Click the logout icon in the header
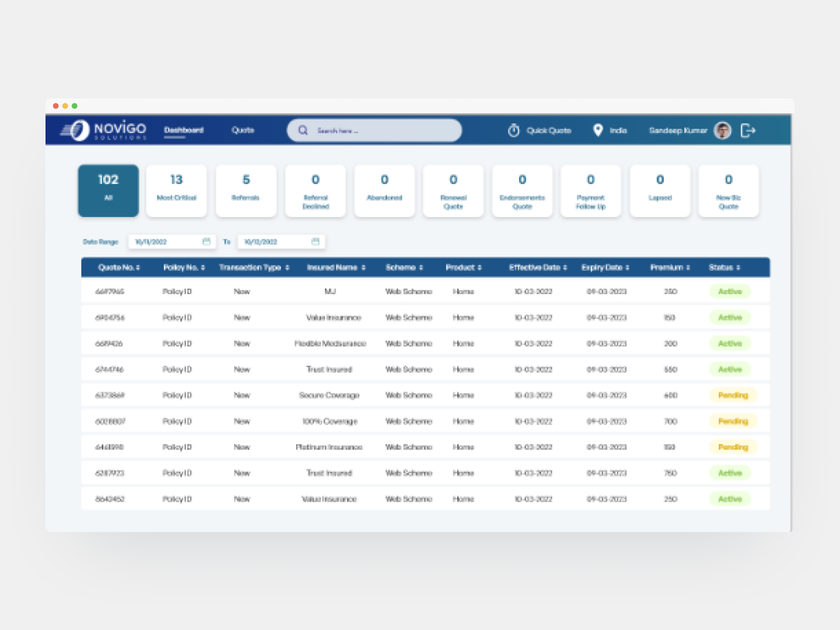 point(749,130)
